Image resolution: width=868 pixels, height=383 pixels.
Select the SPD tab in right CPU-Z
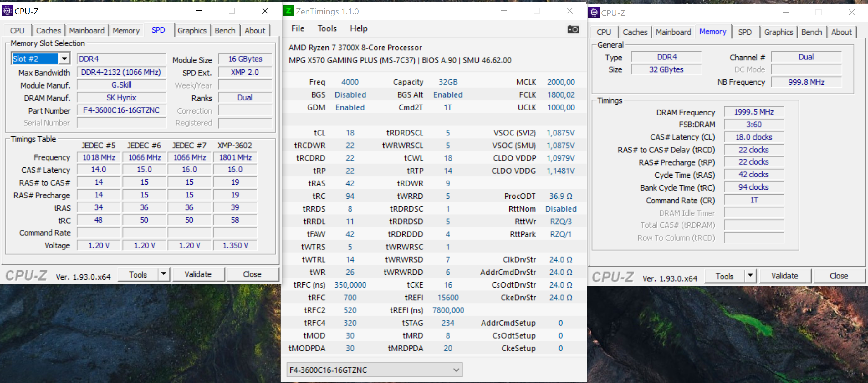745,32
